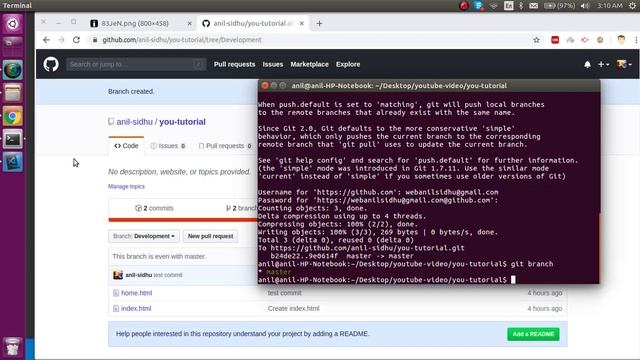Open the index.html file

(136, 309)
